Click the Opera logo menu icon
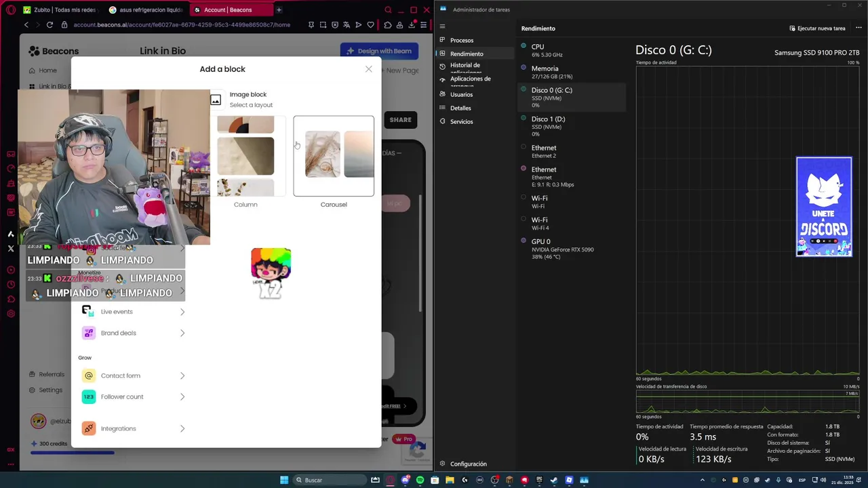Image resolution: width=868 pixels, height=488 pixels. 10,10
